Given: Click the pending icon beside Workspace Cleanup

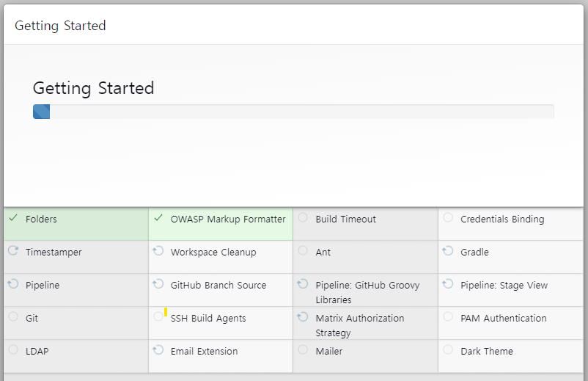Looking at the screenshot, I should point(158,250).
